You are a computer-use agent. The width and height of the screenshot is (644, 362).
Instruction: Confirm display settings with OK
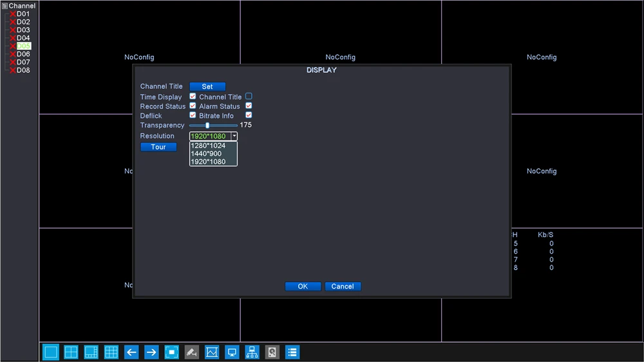[x=303, y=287]
